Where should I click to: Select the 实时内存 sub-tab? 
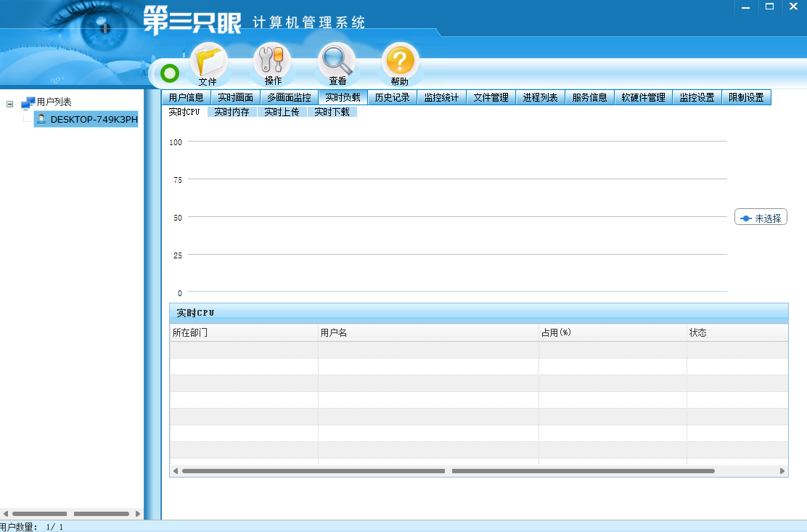pos(232,112)
